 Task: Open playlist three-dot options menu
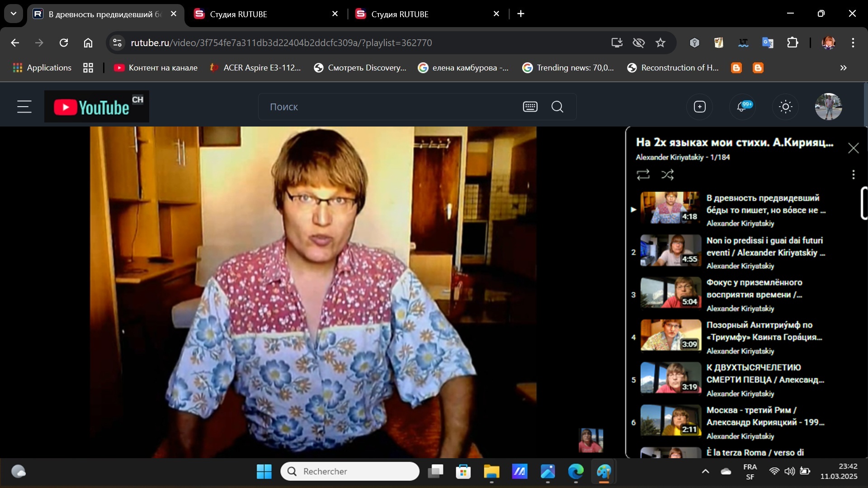853,175
